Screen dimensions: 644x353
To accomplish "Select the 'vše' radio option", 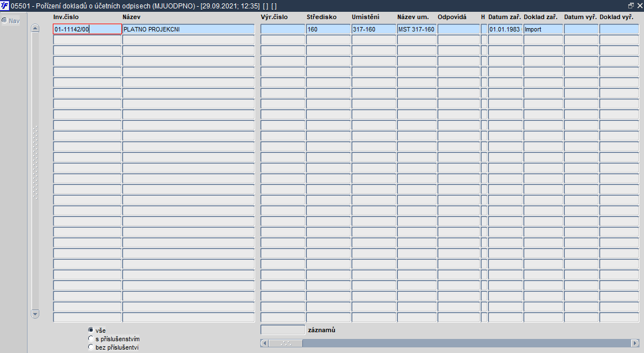I will pyautogui.click(x=91, y=330).
